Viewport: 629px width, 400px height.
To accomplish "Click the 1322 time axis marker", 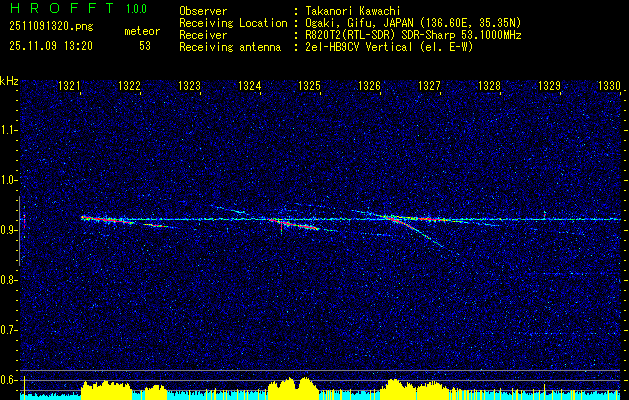I will click(x=130, y=86).
